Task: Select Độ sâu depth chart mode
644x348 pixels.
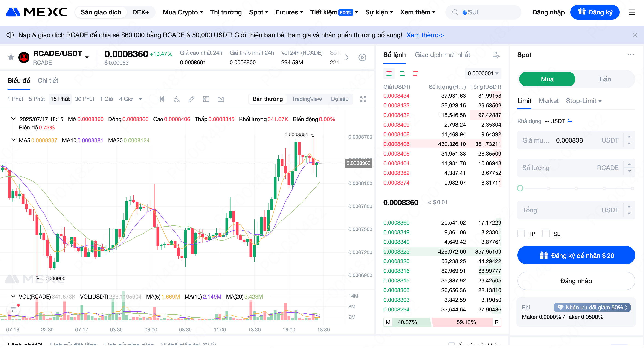Action: [339, 99]
